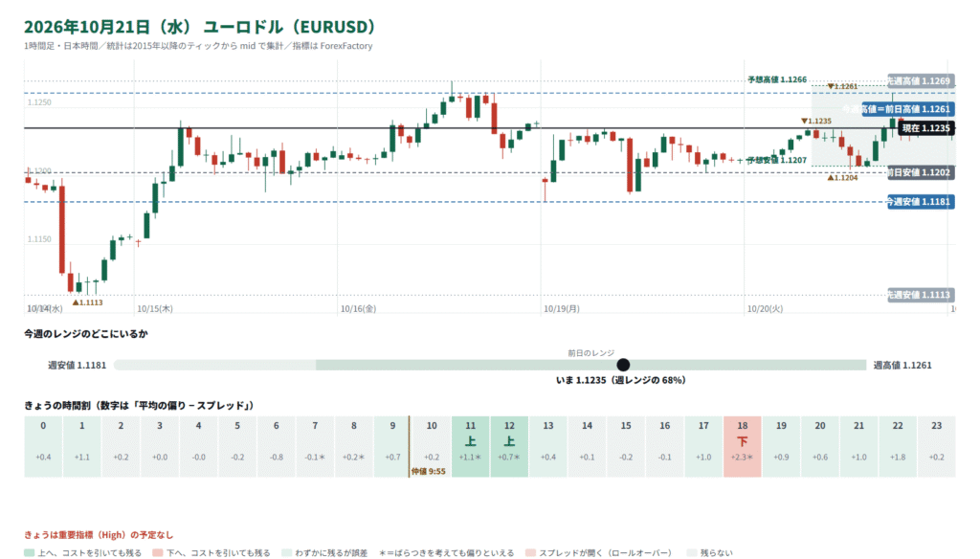This screenshot has height=559, width=980.
Task: Select the 10/15(木) date label
Action: pos(155,309)
